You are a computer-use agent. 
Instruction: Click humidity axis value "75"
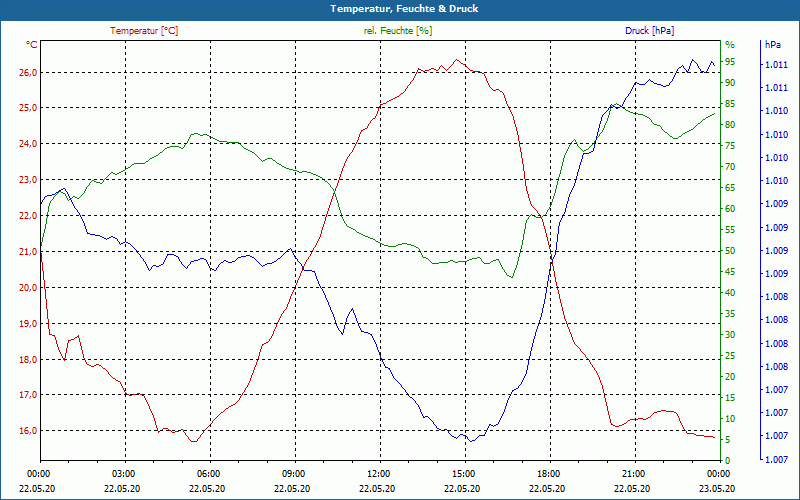730,146
